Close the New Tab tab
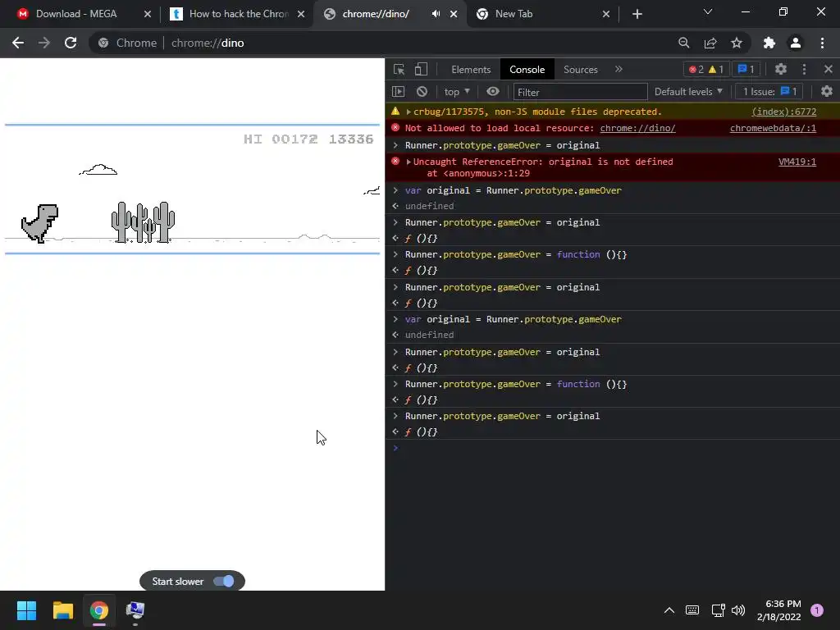 pyautogui.click(x=606, y=14)
